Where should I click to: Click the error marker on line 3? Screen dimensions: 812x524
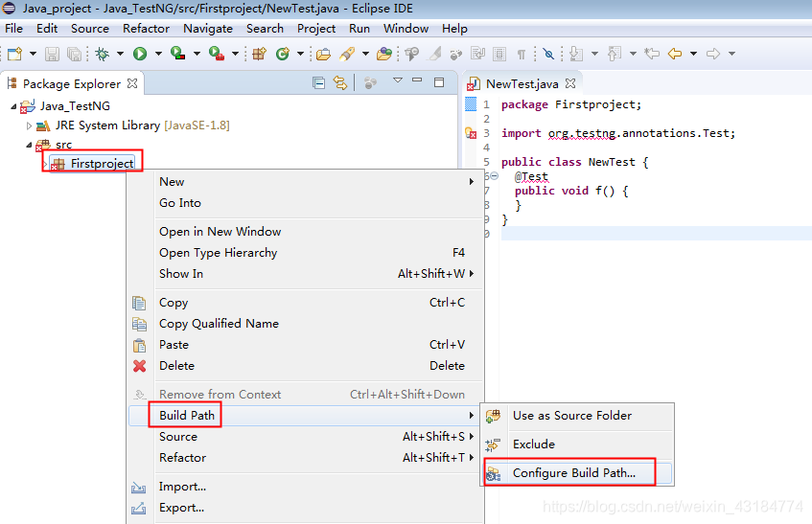[471, 133]
